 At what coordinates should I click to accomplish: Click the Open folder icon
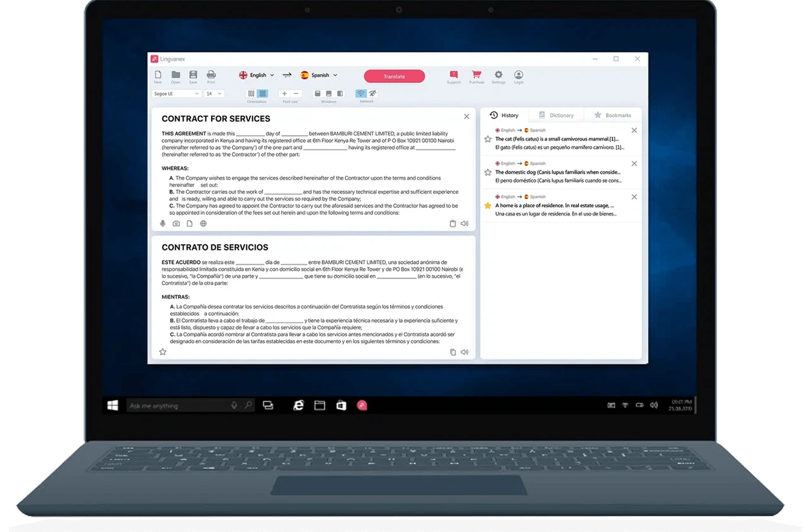pyautogui.click(x=176, y=74)
